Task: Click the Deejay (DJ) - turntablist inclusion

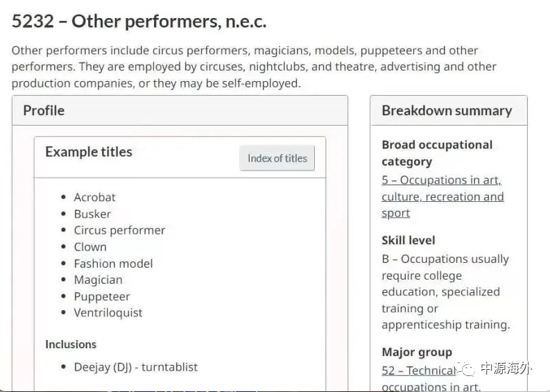Action: coord(135,367)
